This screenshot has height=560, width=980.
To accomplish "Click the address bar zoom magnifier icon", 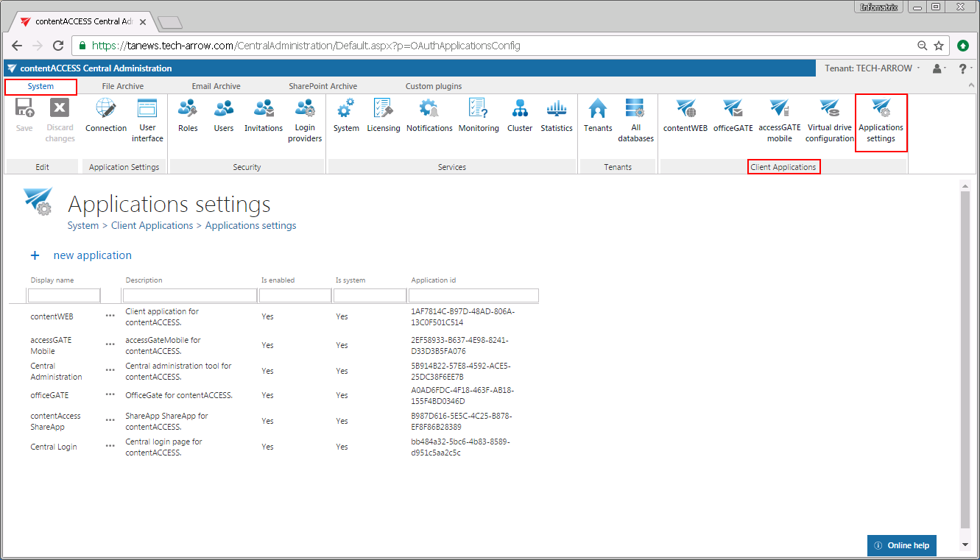I will coord(922,46).
